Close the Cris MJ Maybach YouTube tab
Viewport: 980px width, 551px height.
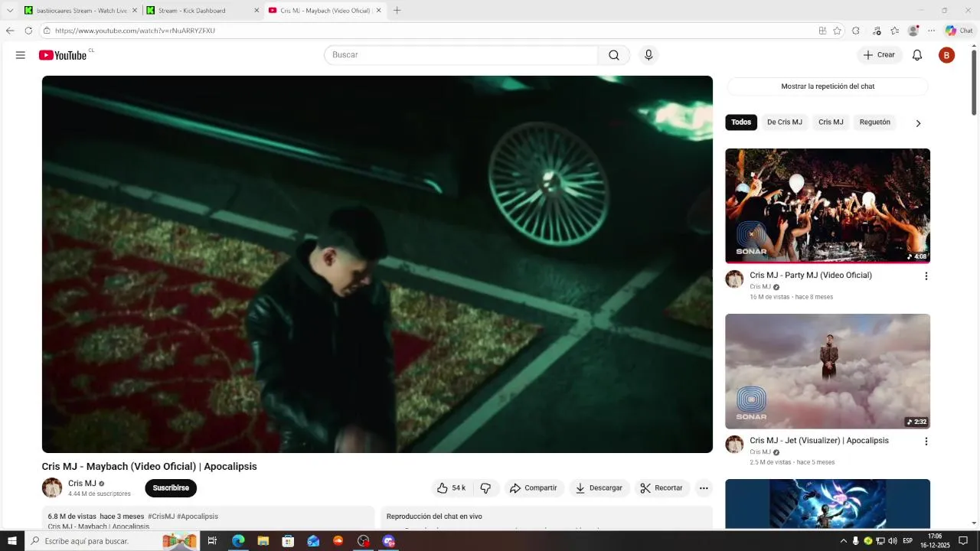378,11
